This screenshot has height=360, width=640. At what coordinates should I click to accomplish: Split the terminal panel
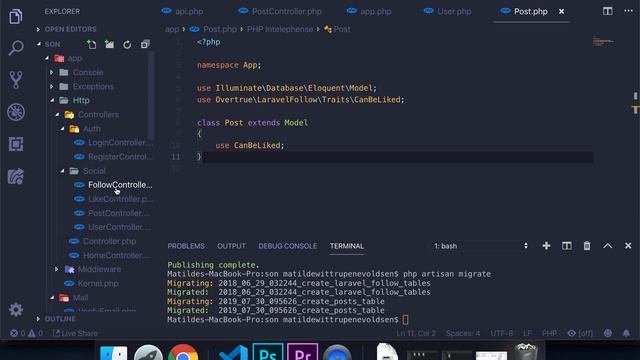567,246
